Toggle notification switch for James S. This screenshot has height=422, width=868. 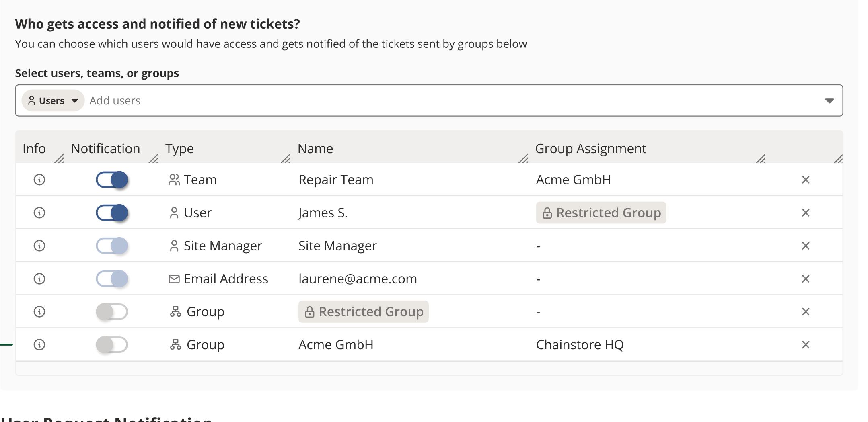pyautogui.click(x=112, y=213)
